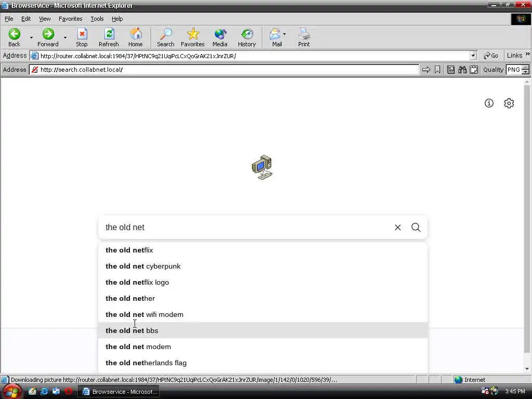The width and height of the screenshot is (532, 399).
Task: Open the Windows Start orb
Action: [12, 392]
